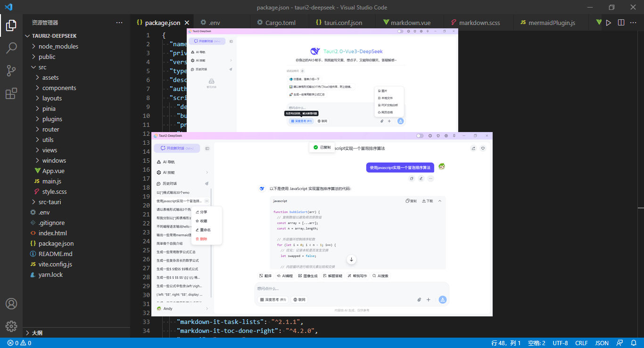The image size is (644, 348).
Task: Collapse the sidebar in the DeepSeek welcome window
Action: click(x=231, y=41)
